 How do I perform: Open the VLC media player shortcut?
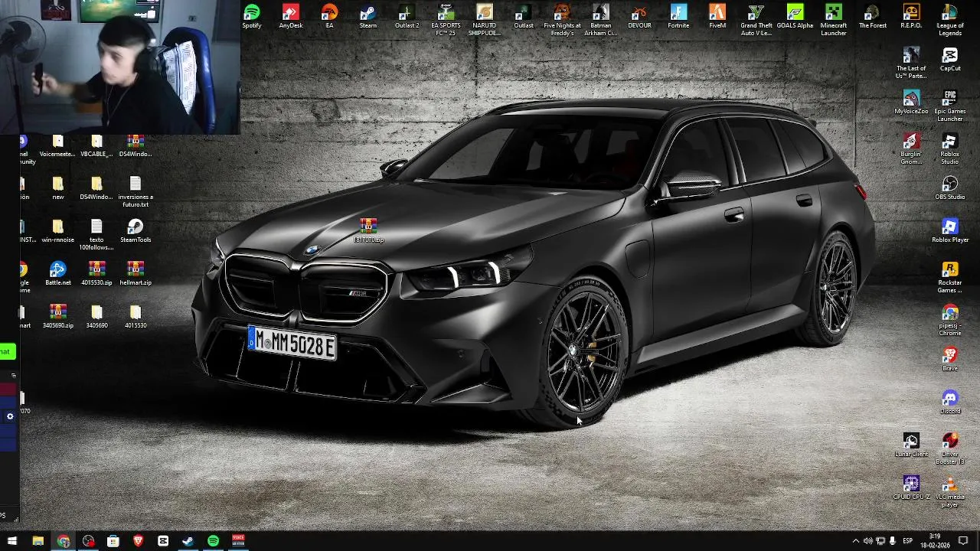[x=950, y=491]
